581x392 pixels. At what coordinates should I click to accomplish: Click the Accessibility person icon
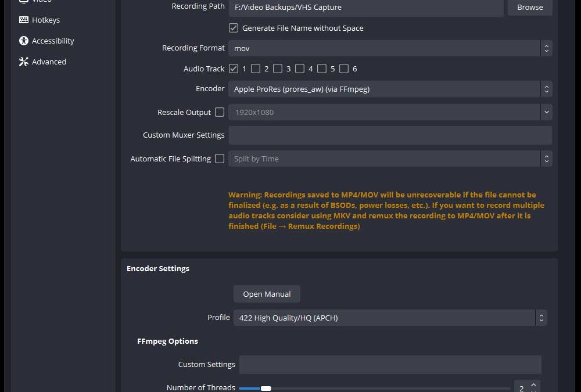pyautogui.click(x=24, y=41)
